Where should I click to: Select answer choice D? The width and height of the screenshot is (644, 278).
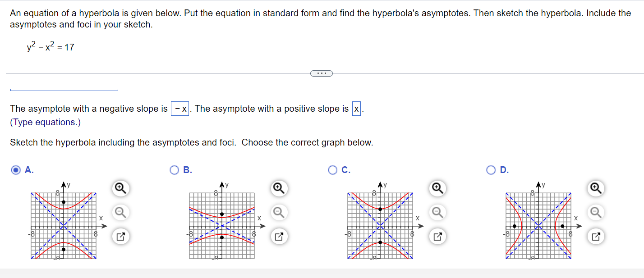click(x=490, y=170)
